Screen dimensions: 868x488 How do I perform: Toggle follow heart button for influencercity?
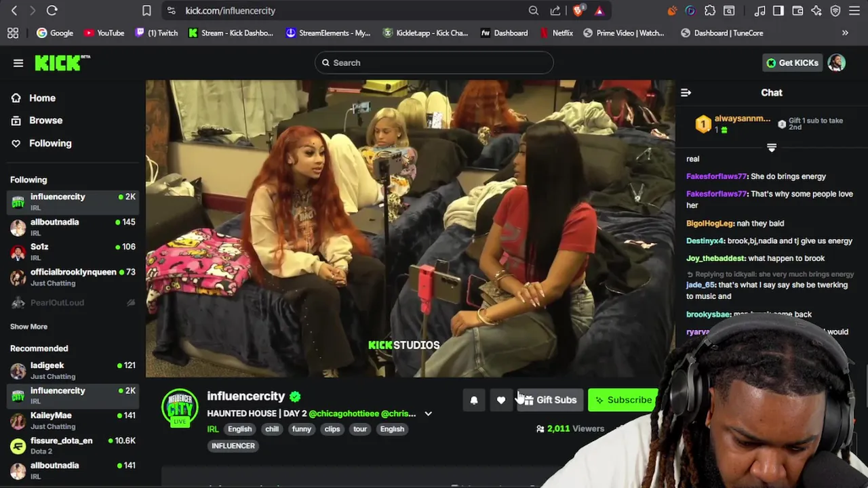point(501,400)
